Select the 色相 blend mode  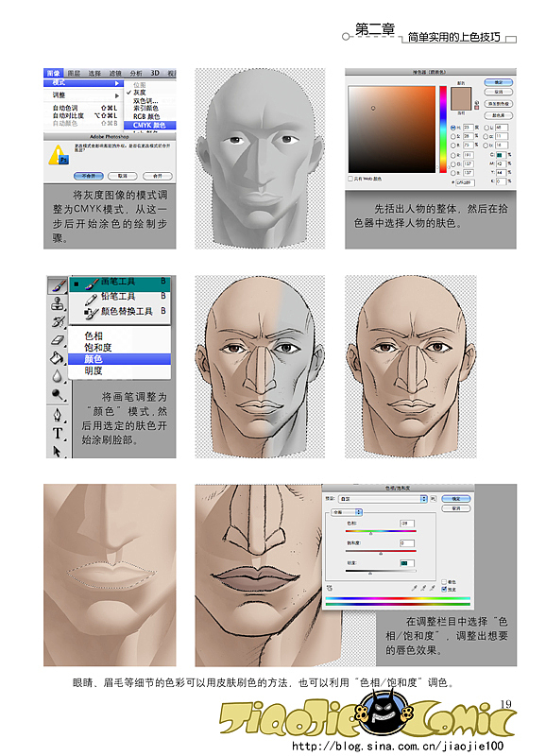coord(120,335)
